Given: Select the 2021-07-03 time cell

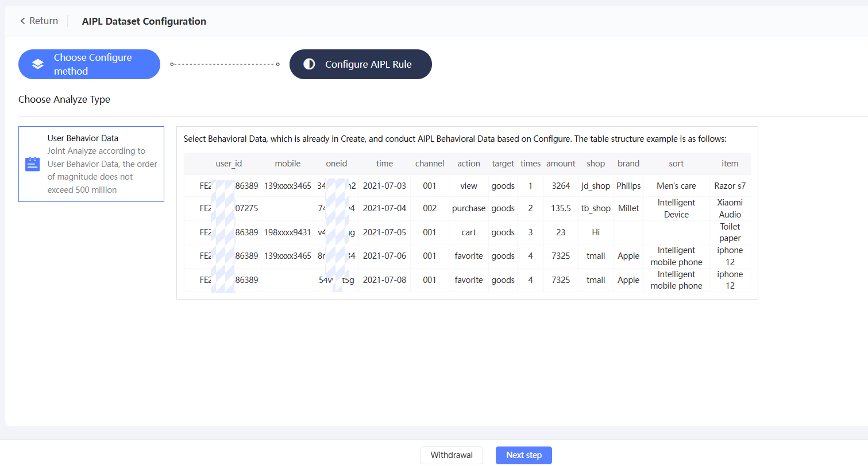Looking at the screenshot, I should pyautogui.click(x=384, y=186).
